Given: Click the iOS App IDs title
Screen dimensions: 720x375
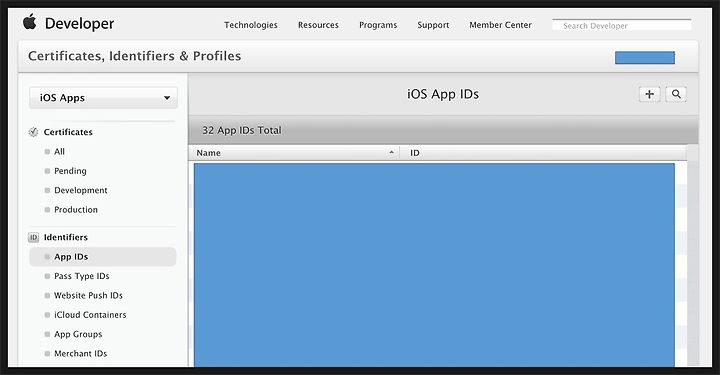Looking at the screenshot, I should tap(443, 94).
